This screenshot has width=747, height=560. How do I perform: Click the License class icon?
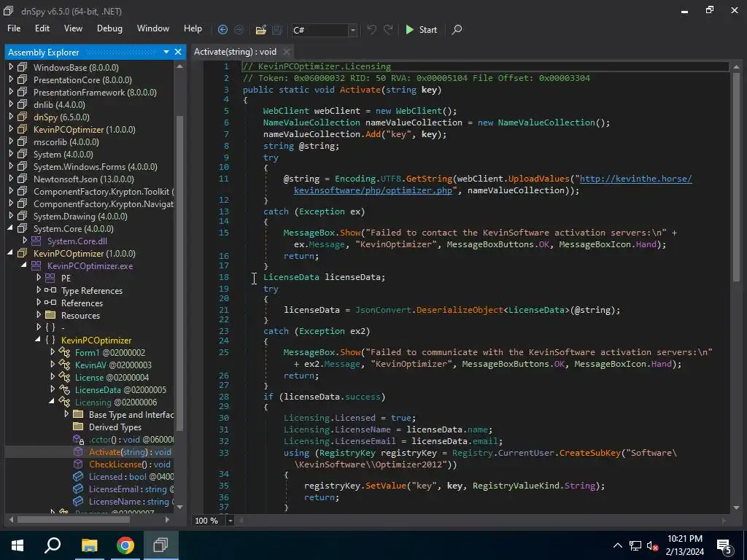click(64, 377)
